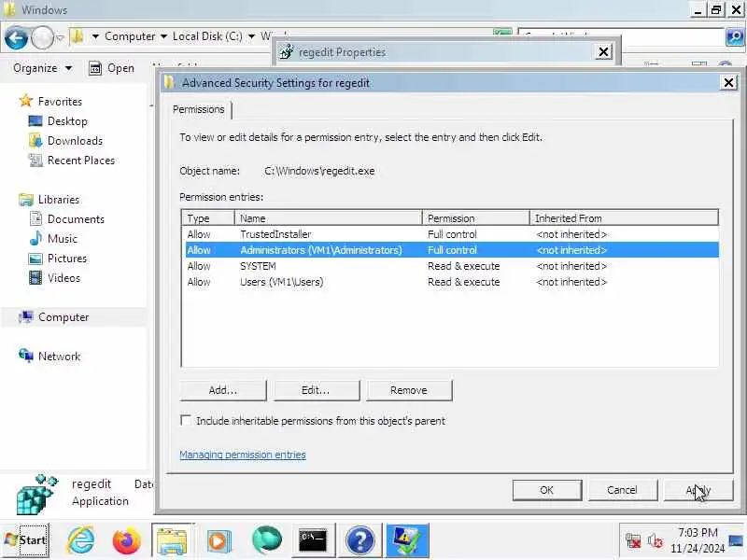Screen dimensions: 747x560
Task: Launch Internet Explorer from the taskbar
Action: [81, 540]
